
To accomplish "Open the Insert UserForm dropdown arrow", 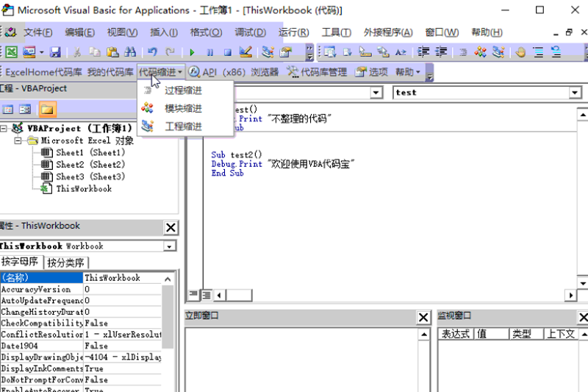I will (x=41, y=52).
